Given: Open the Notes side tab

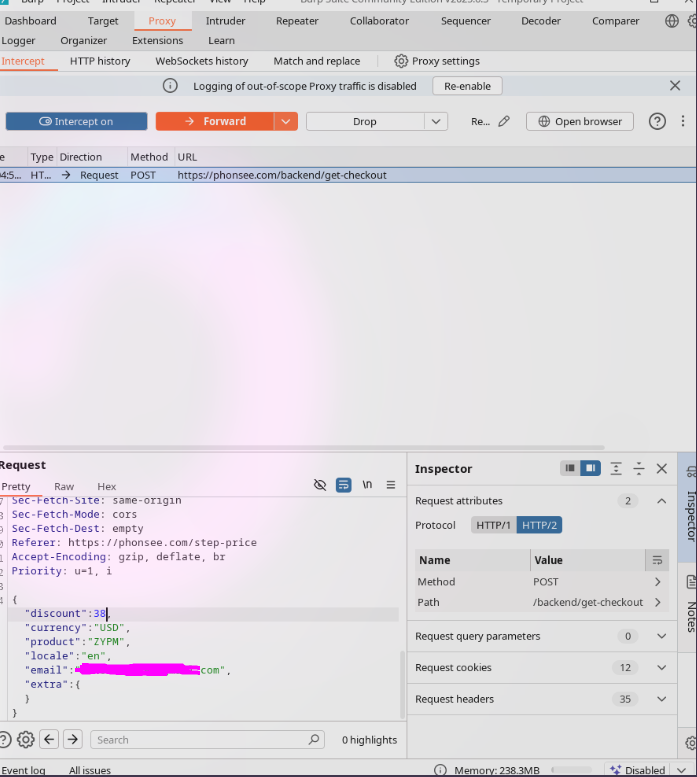Looking at the screenshot, I should point(691,604).
